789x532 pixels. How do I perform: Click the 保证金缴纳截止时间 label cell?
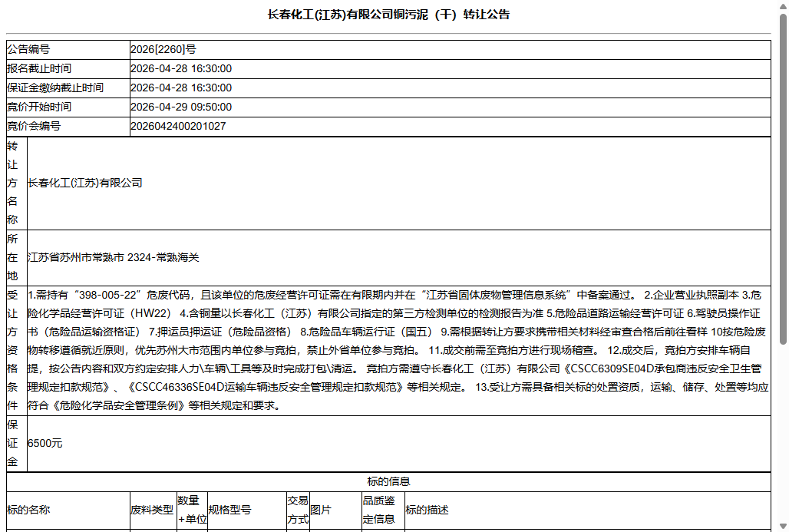[x=68, y=88]
